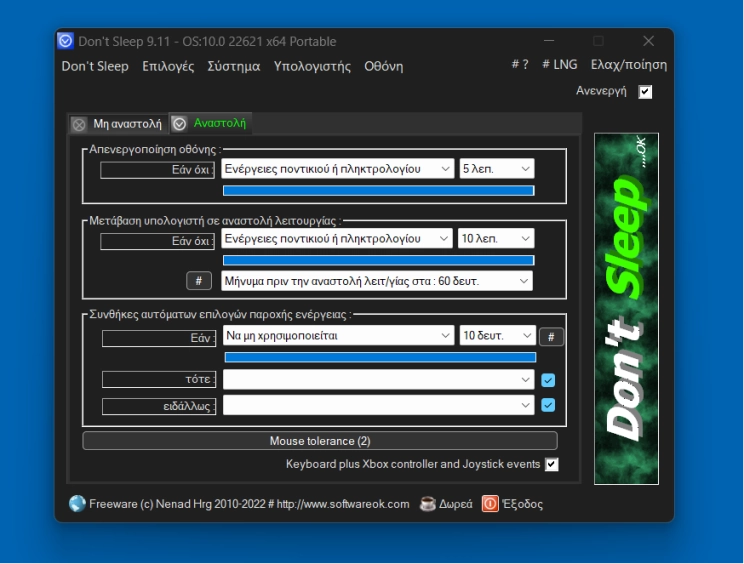Click progress bar under Να μη χρησιμοποιείται
The width and height of the screenshot is (744, 564).
[x=380, y=358]
